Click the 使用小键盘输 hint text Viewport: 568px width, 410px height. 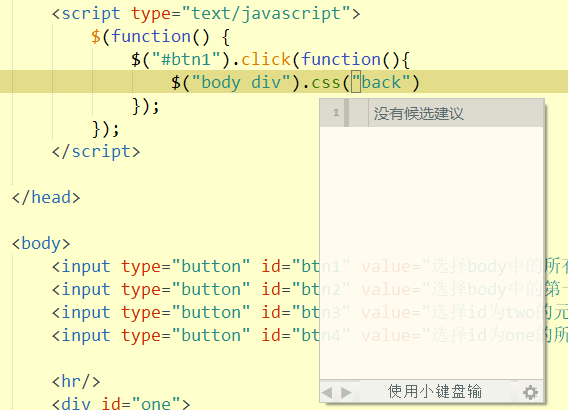pyautogui.click(x=435, y=392)
